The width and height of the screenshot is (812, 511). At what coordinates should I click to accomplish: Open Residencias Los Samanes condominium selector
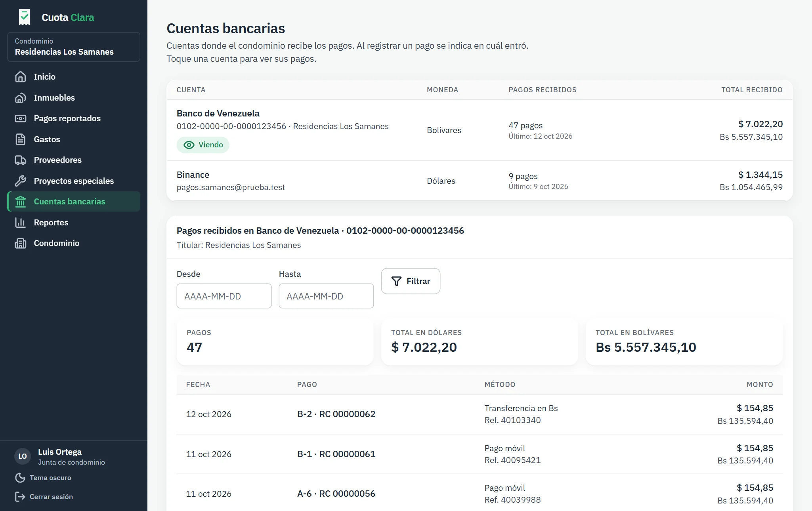[74, 47]
